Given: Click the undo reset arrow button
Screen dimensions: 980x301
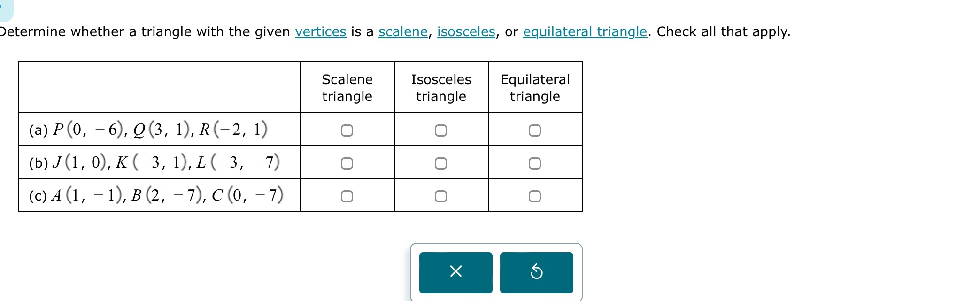Looking at the screenshot, I should pos(536,272).
